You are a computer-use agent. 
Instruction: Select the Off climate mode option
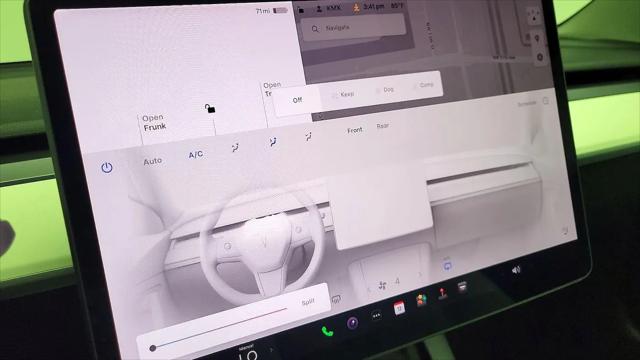click(297, 100)
